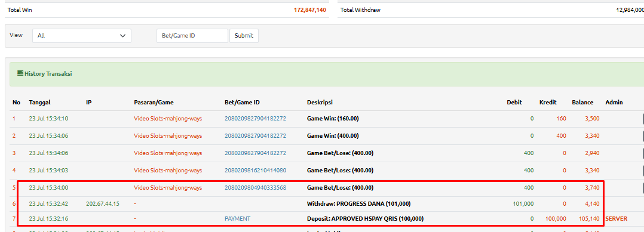Click the Admin column header
The width and height of the screenshot is (644, 232).
coord(614,103)
